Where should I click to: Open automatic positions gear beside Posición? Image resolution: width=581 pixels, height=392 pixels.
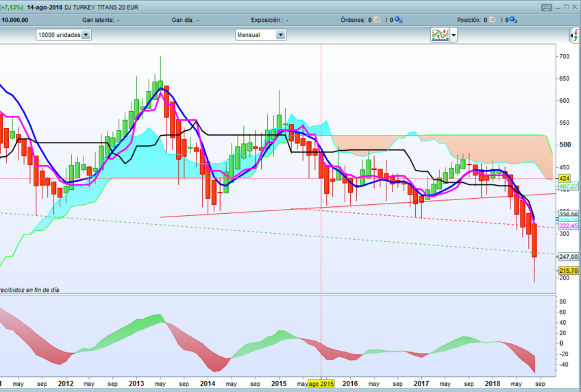(x=513, y=20)
